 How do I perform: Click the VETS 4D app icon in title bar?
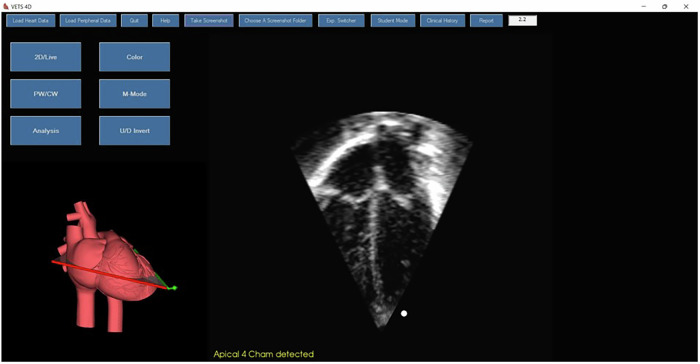coord(6,6)
